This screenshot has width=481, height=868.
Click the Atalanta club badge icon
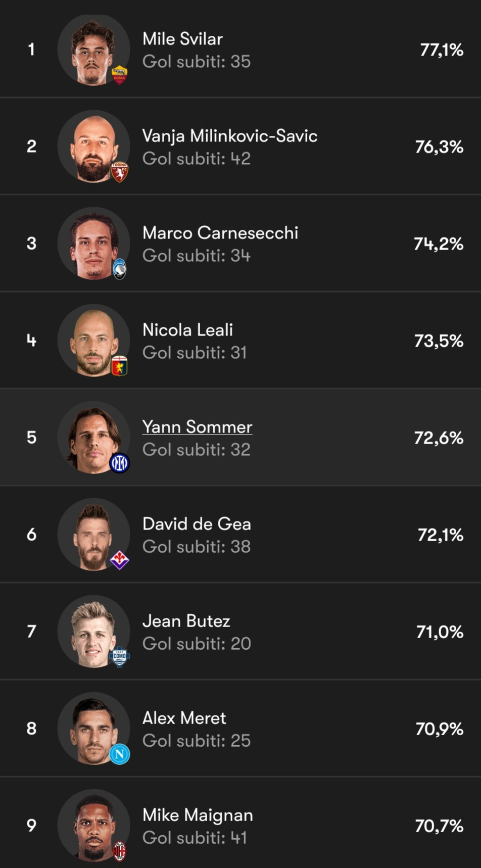pyautogui.click(x=119, y=269)
